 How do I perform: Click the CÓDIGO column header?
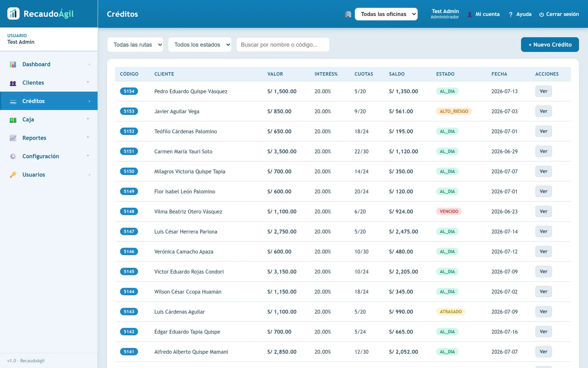pos(129,74)
